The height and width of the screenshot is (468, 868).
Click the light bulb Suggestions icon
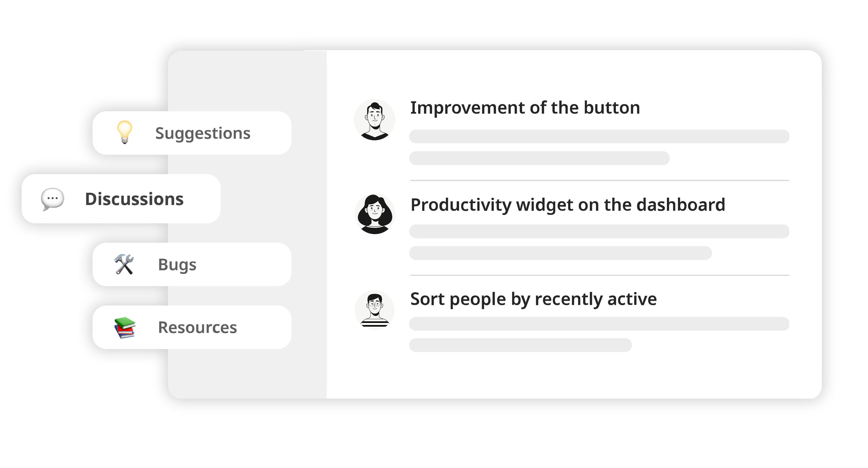124,132
